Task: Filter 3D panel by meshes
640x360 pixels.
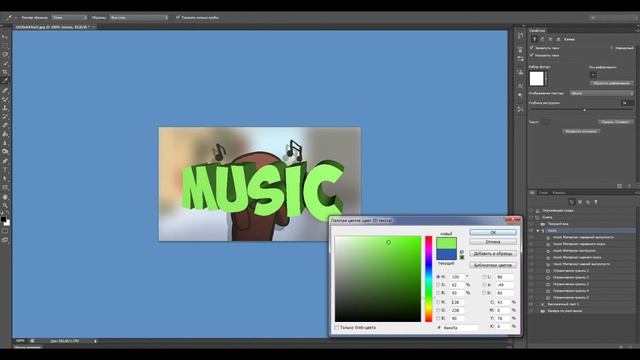Action: (580, 202)
